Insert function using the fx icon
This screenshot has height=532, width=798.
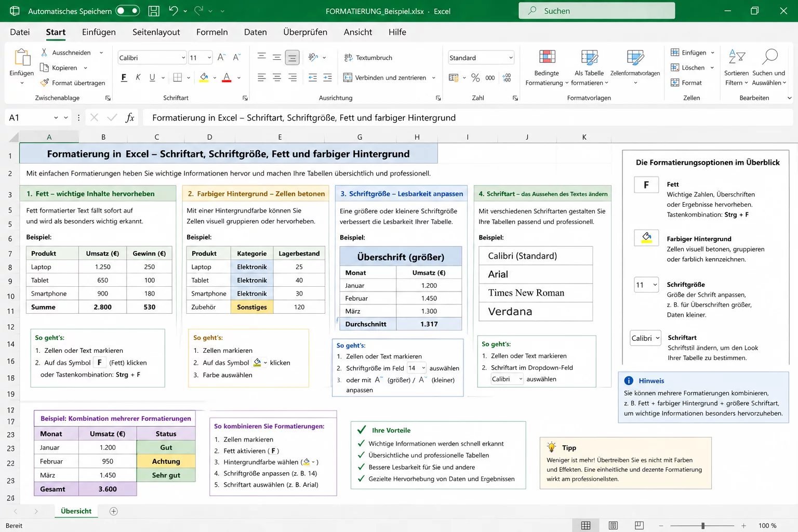(x=130, y=118)
